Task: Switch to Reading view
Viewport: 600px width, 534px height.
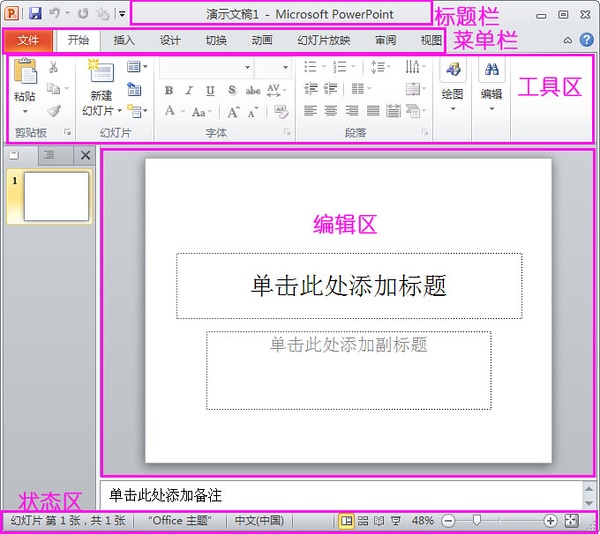Action: (379, 521)
